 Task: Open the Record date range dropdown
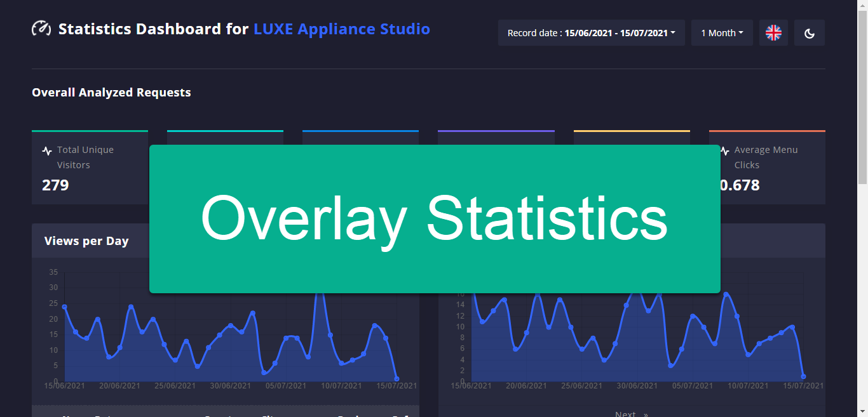591,32
